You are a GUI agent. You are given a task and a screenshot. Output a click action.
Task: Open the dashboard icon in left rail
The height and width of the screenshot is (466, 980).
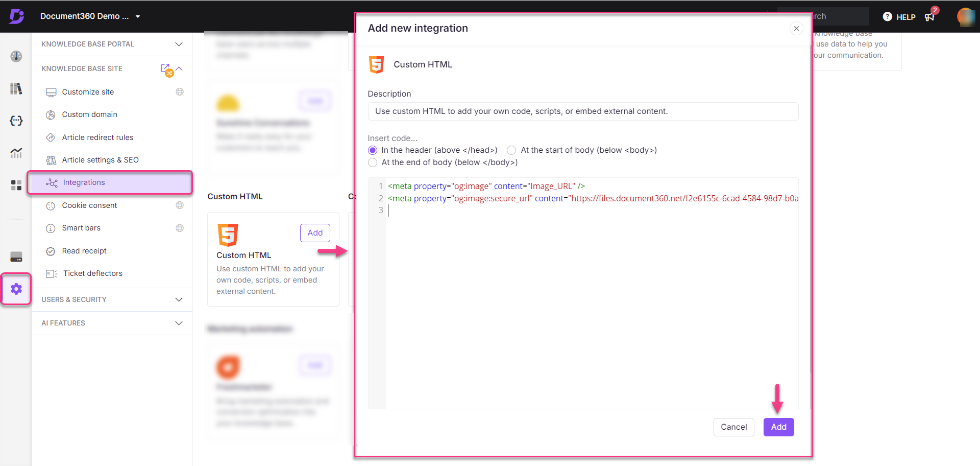coord(16,56)
